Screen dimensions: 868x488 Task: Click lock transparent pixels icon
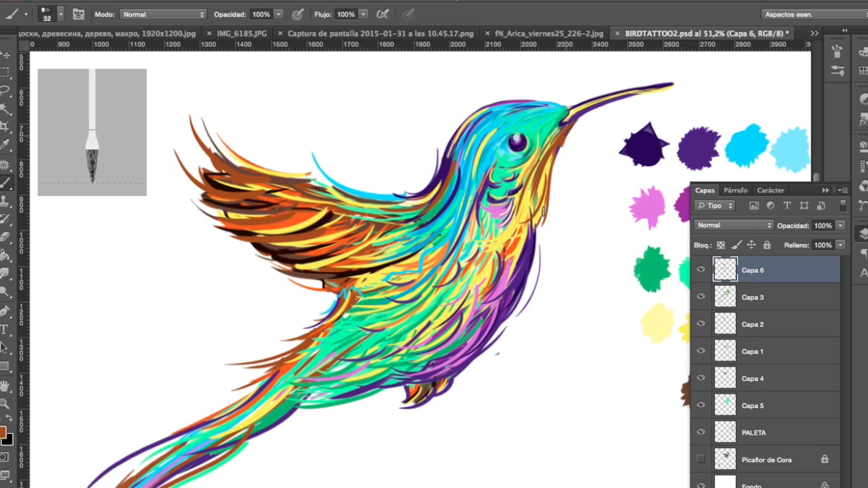point(721,245)
